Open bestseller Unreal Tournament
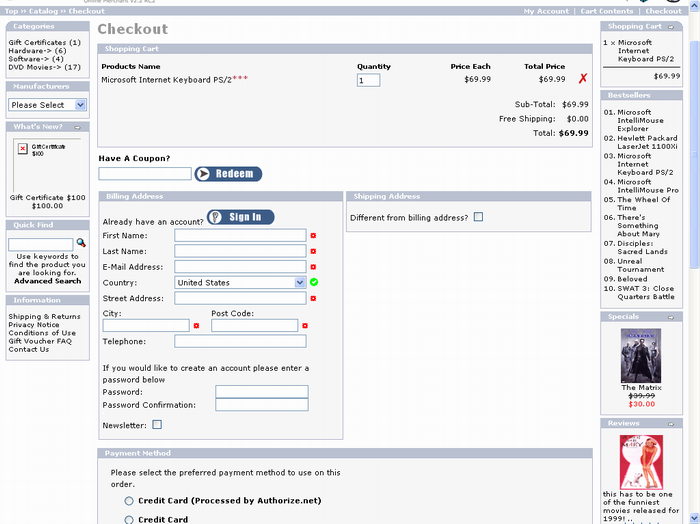The width and height of the screenshot is (700, 524). click(641, 266)
